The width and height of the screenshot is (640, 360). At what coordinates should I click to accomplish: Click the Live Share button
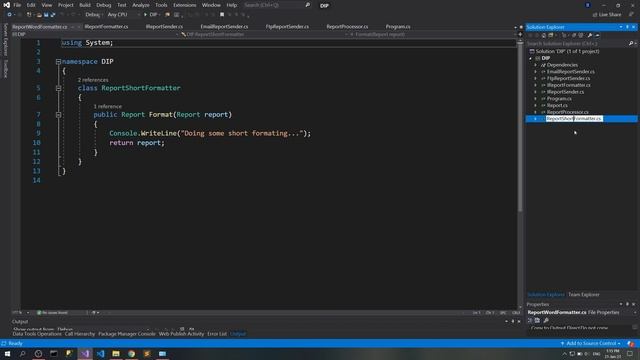[607, 15]
